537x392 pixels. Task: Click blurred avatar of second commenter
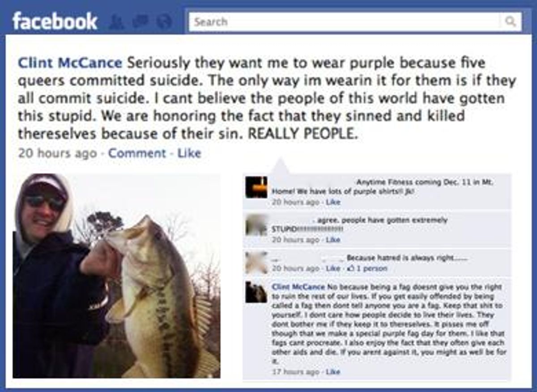pyautogui.click(x=256, y=224)
